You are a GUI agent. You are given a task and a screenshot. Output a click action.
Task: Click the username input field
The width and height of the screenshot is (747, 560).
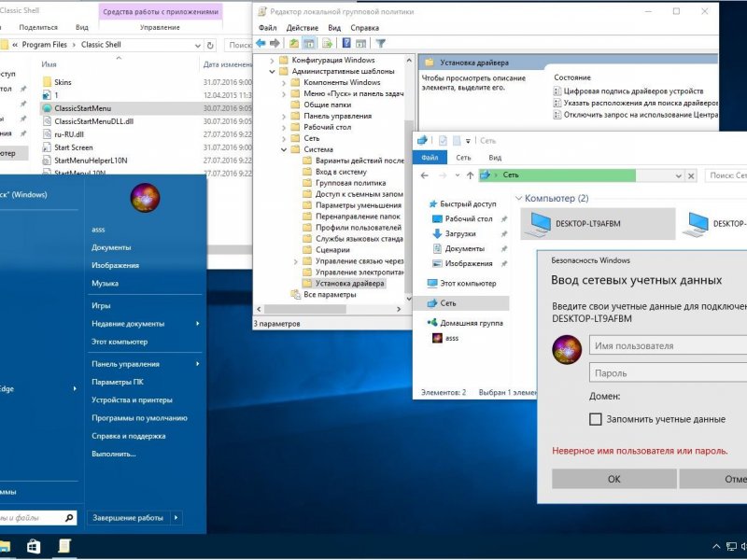[x=668, y=345]
